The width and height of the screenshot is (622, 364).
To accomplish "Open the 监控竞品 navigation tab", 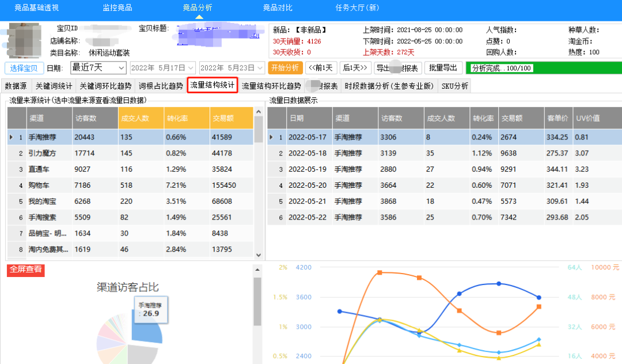I will pyautogui.click(x=117, y=7).
